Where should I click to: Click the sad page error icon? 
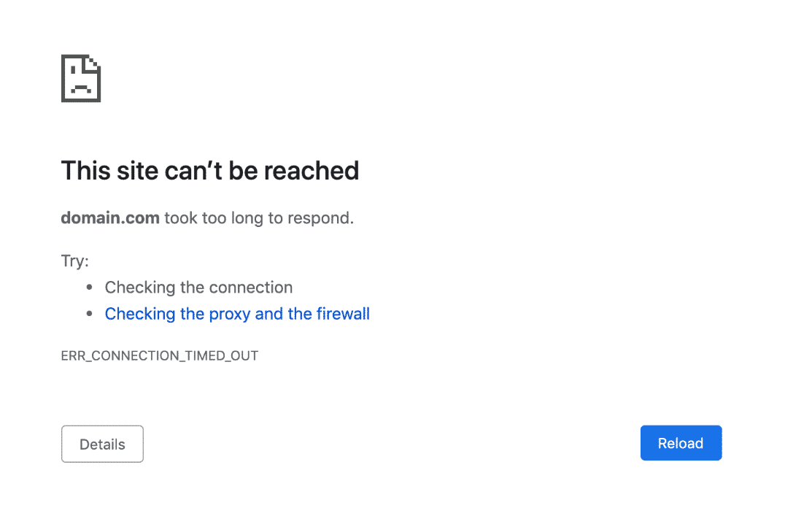81,78
